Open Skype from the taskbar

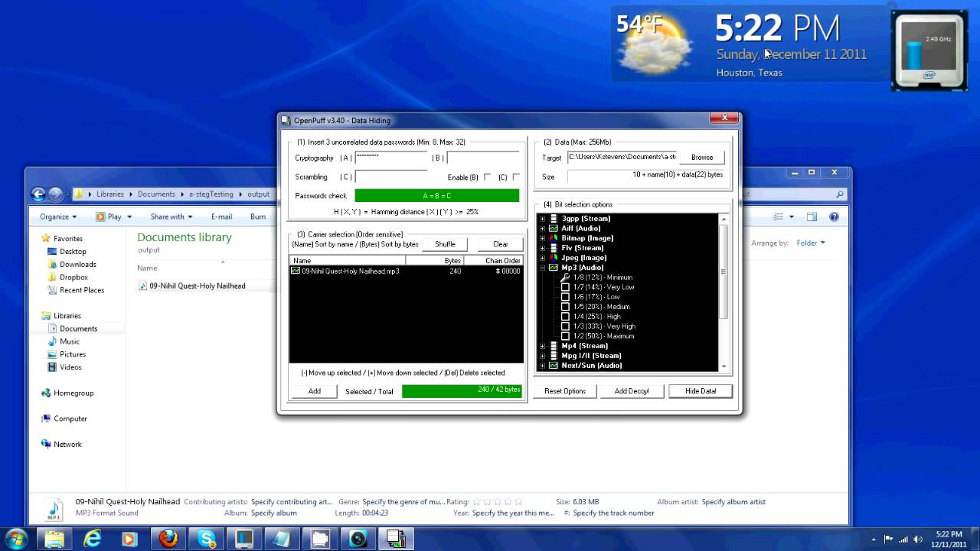[x=207, y=539]
